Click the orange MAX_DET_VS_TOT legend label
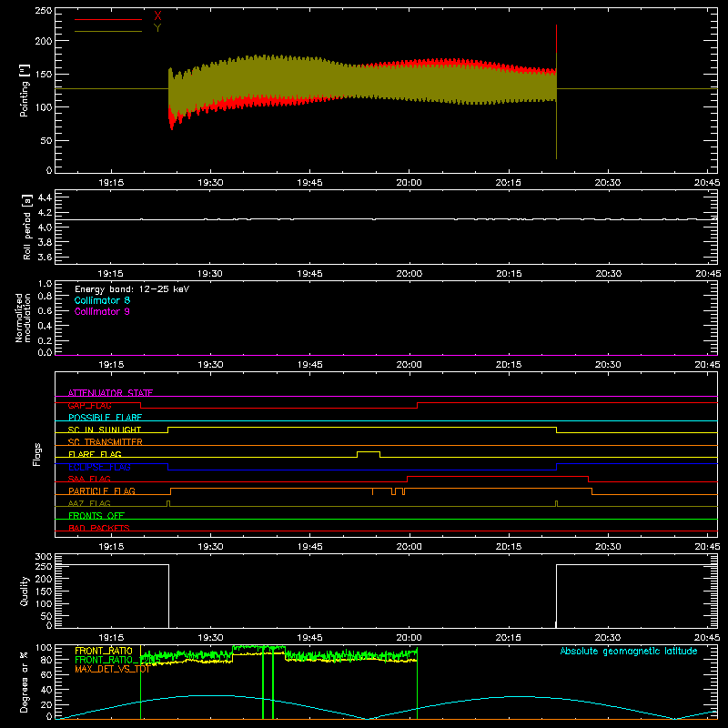 click(x=112, y=669)
